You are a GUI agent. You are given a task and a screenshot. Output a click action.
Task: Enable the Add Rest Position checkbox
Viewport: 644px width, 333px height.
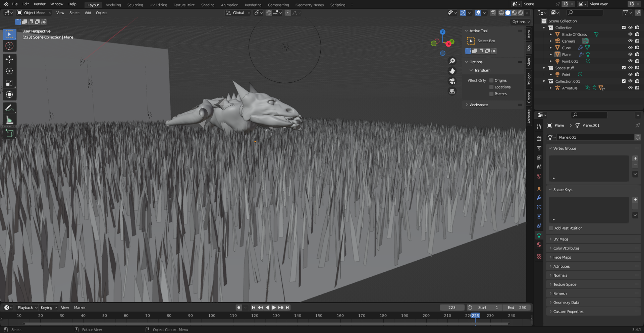pos(551,228)
